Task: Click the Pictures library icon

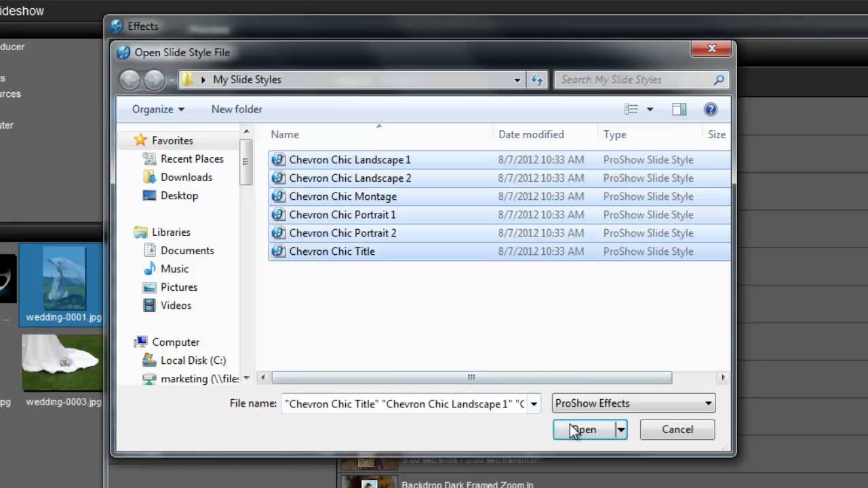Action: coord(150,287)
